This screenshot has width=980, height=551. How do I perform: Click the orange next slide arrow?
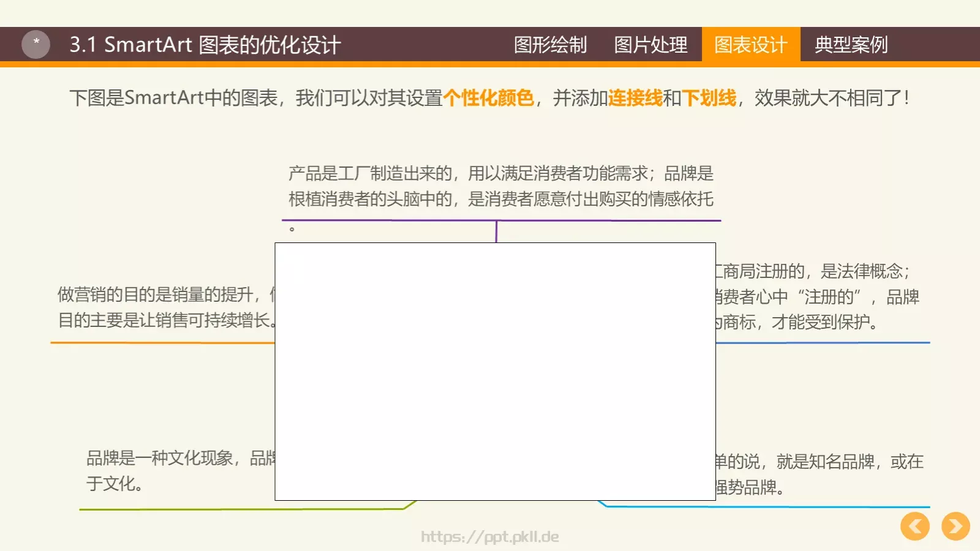pyautogui.click(x=956, y=526)
